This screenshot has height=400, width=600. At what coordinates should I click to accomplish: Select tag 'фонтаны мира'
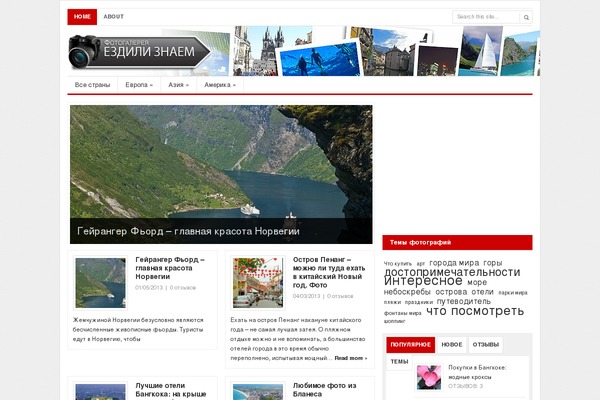point(403,313)
